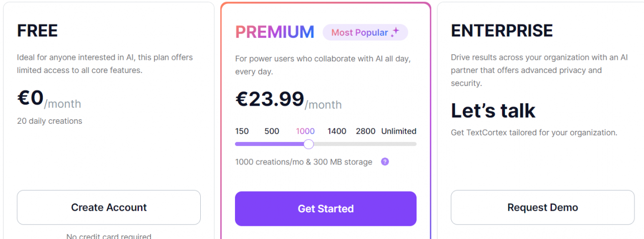Viewport: 644px width, 239px height.
Task: Open the Request Demo form
Action: (x=542, y=207)
